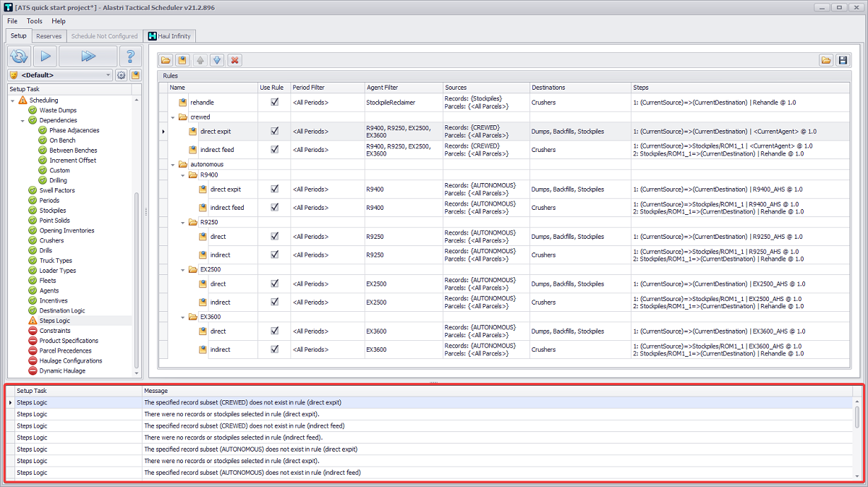
Task: Click the messages panel vertical scrollbar
Action: click(857, 416)
